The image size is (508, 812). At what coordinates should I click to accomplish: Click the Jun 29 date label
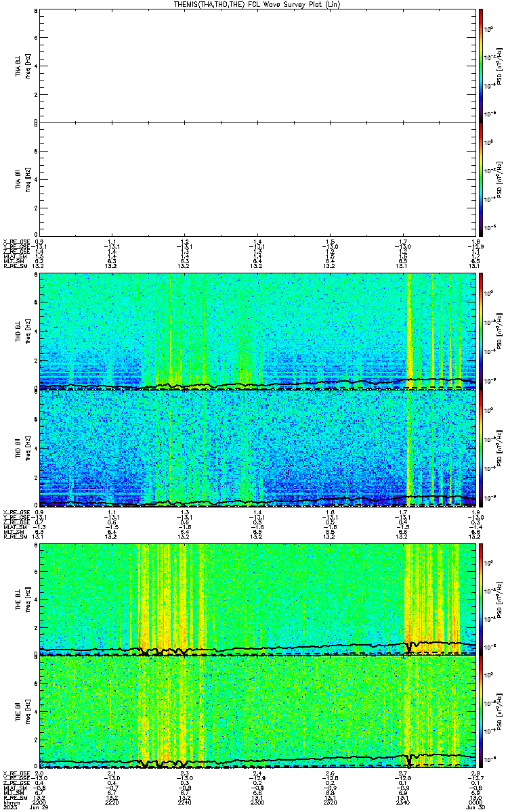coord(43,807)
